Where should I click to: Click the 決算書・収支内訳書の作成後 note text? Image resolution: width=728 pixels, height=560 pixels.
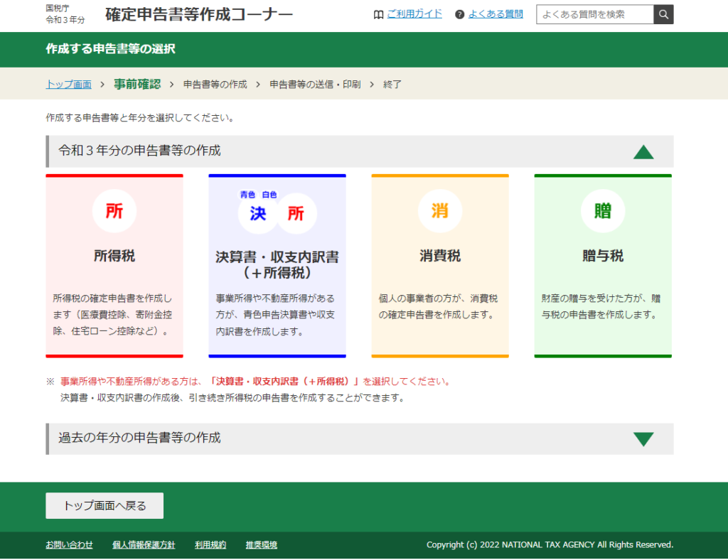click(x=234, y=398)
